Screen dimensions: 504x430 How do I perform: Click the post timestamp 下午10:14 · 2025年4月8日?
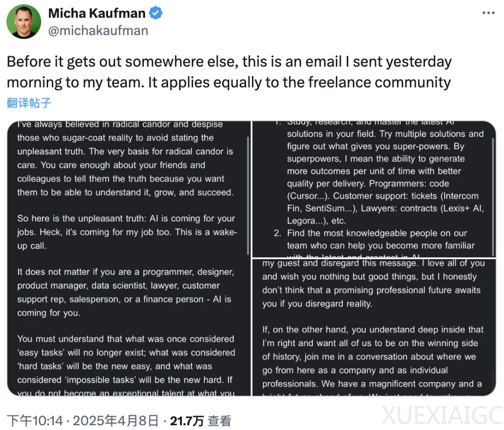pos(83,421)
